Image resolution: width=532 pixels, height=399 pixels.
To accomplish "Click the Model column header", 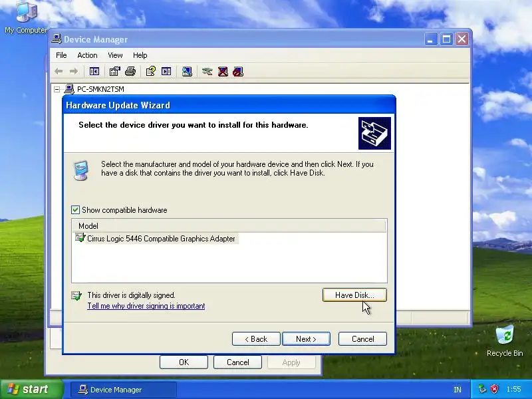I will 229,226.
